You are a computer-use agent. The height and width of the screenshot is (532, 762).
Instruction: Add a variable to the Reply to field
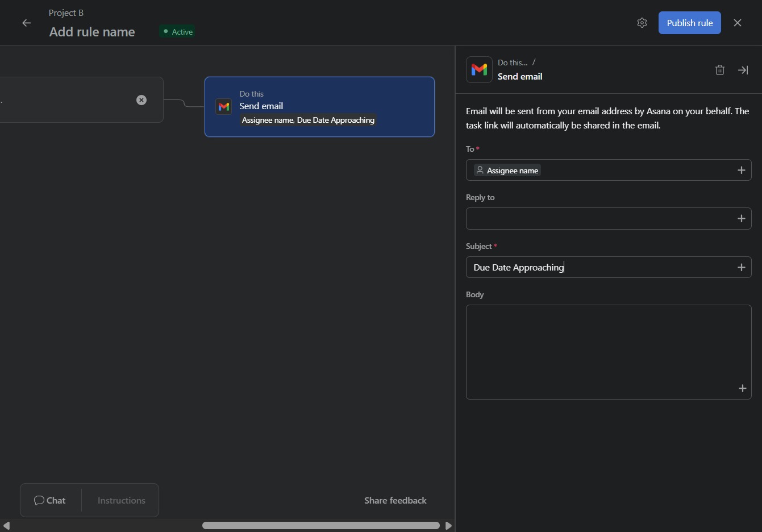coord(742,218)
